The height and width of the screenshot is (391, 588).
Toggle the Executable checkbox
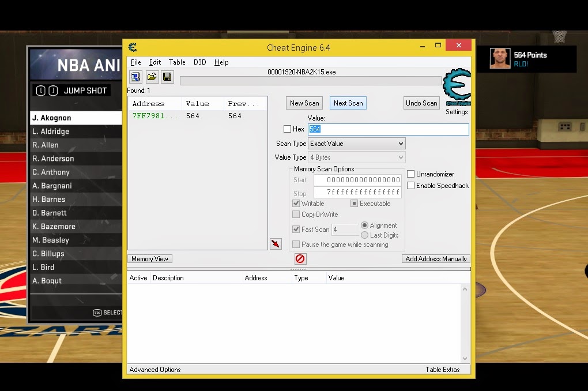(x=354, y=204)
